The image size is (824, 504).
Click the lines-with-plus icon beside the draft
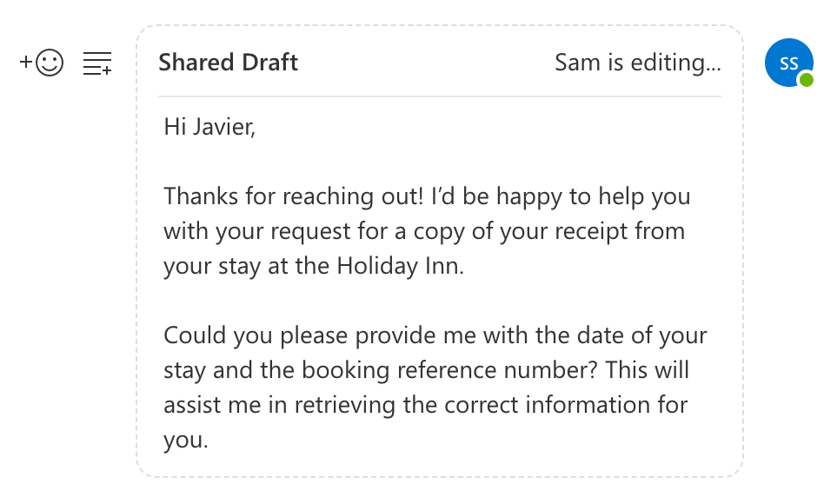(x=97, y=63)
